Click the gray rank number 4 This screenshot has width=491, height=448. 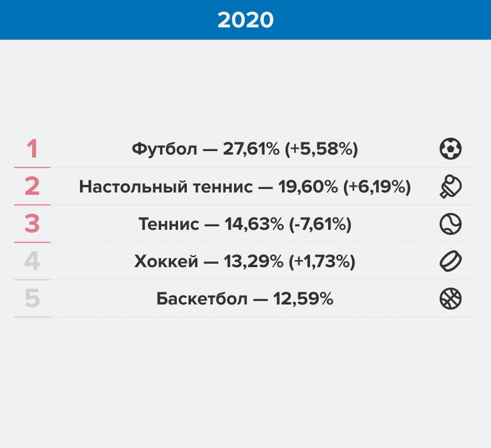coord(32,261)
